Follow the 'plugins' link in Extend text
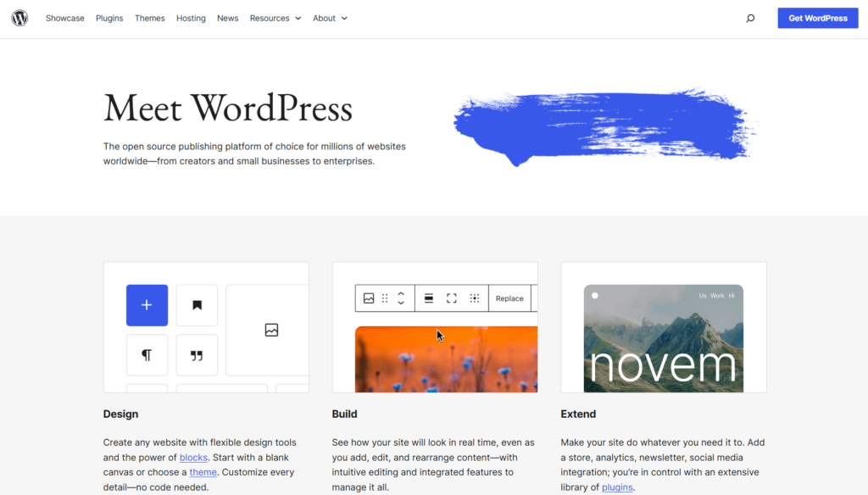Screen dimensions: 868x495 point(617,487)
